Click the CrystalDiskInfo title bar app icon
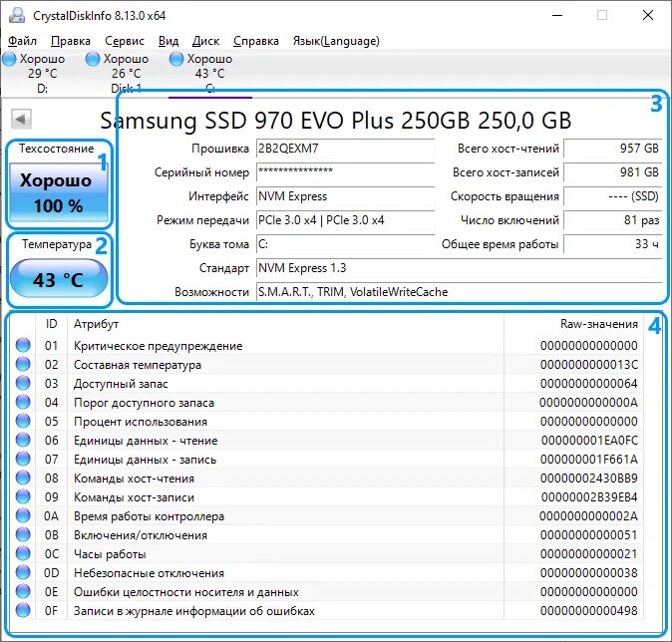 pos(17,15)
